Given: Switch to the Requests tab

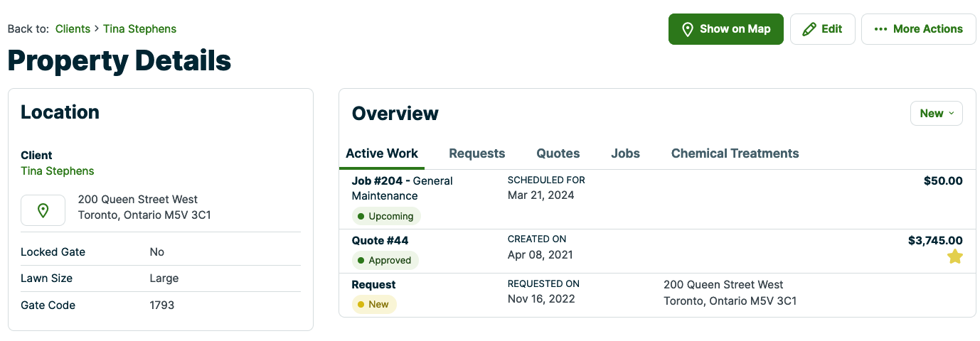Looking at the screenshot, I should tap(476, 153).
